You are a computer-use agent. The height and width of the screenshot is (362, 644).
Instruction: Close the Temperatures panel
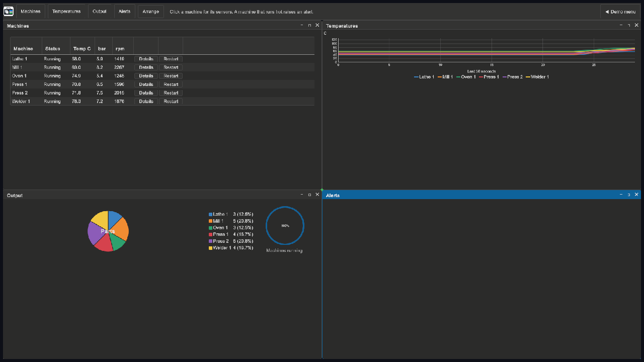[x=636, y=25]
